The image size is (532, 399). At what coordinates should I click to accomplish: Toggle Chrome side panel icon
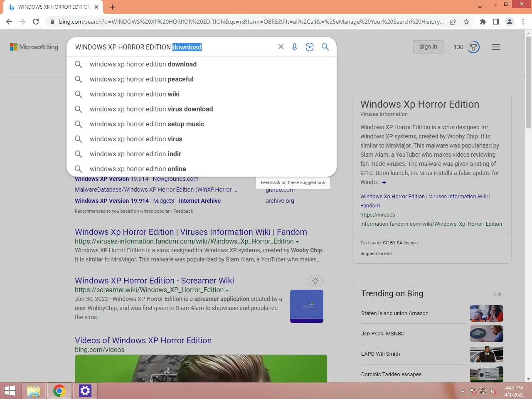click(496, 22)
